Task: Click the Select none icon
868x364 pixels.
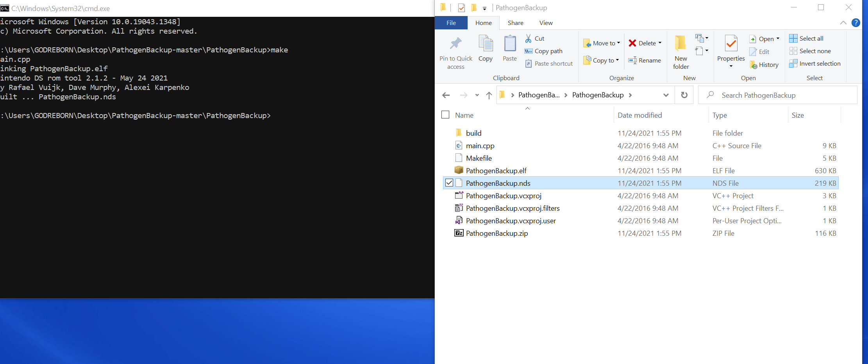Action: 793,51
